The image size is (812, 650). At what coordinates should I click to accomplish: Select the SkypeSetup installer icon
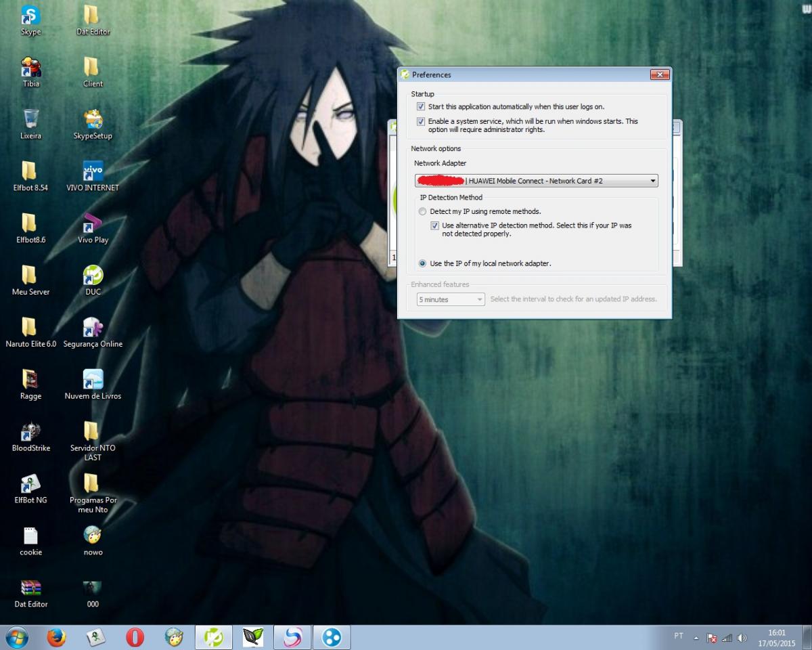click(x=93, y=125)
